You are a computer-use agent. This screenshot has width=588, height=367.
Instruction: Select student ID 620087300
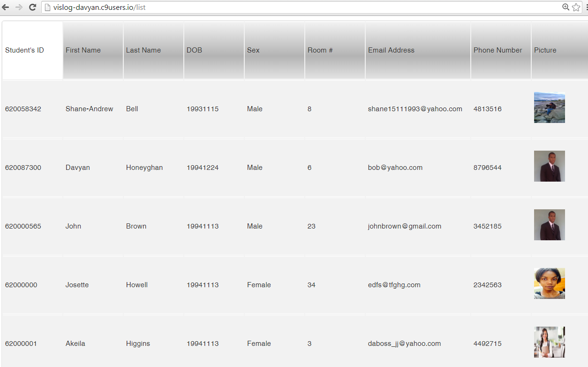click(x=23, y=168)
